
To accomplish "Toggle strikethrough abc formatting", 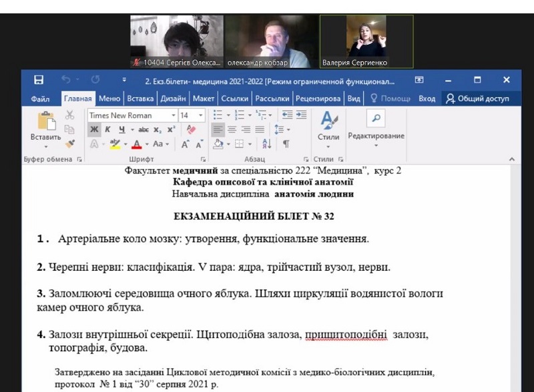I will pos(143,129).
